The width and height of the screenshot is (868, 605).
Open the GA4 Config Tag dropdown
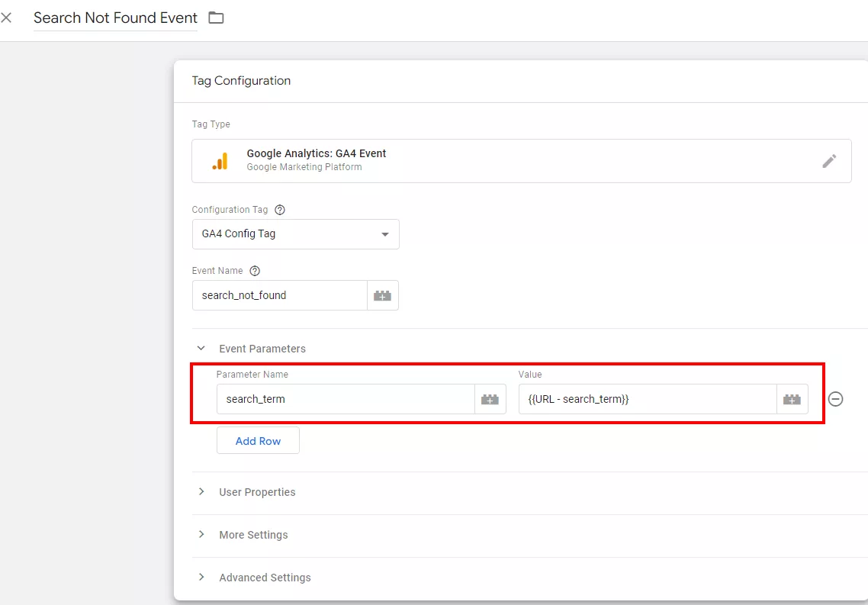pos(296,234)
